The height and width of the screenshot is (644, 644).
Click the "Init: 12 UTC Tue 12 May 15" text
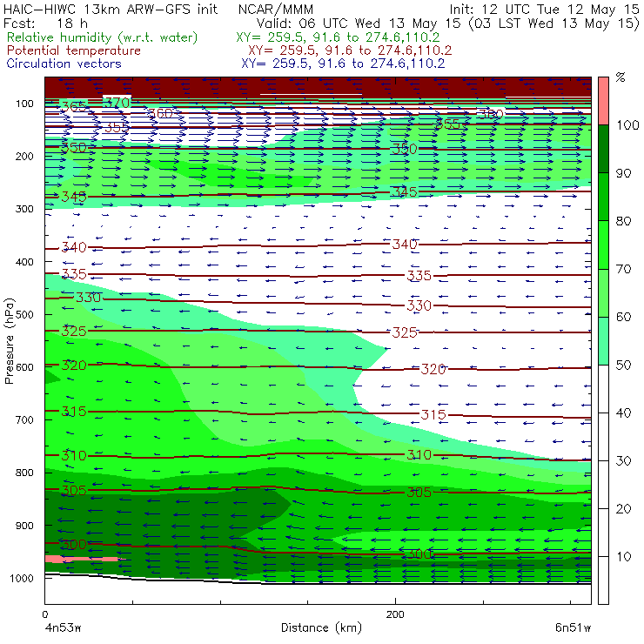(x=544, y=9)
